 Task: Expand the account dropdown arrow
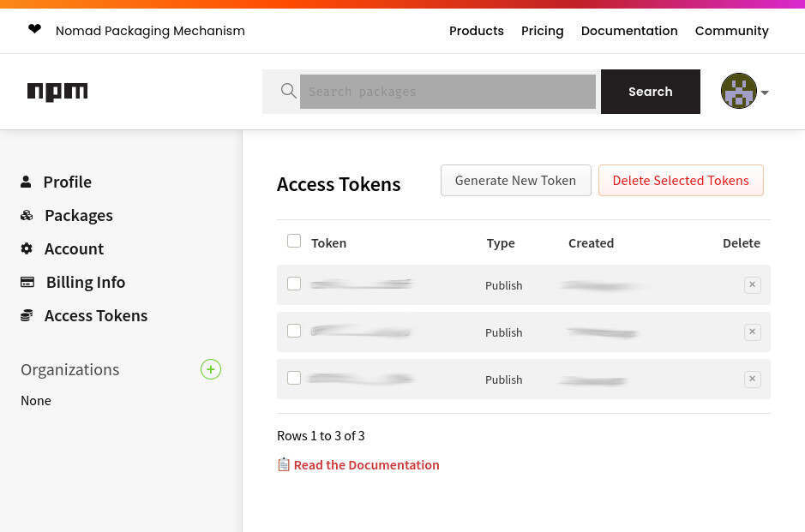(765, 93)
